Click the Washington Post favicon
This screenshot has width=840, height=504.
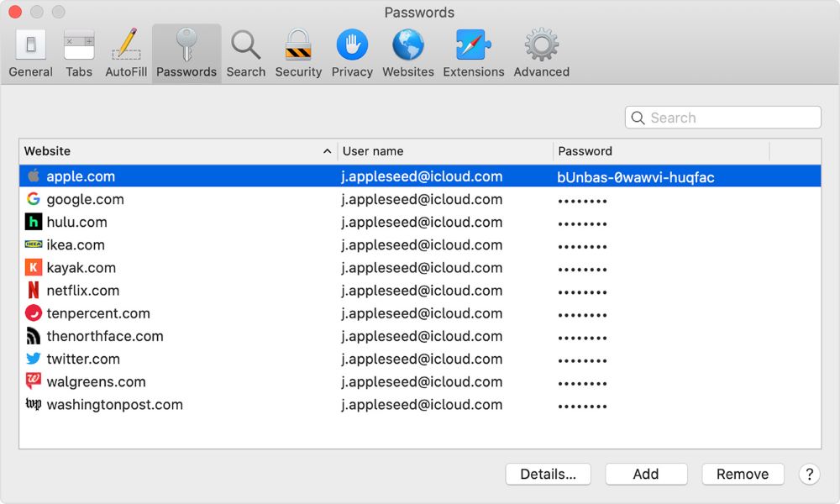[x=34, y=404]
